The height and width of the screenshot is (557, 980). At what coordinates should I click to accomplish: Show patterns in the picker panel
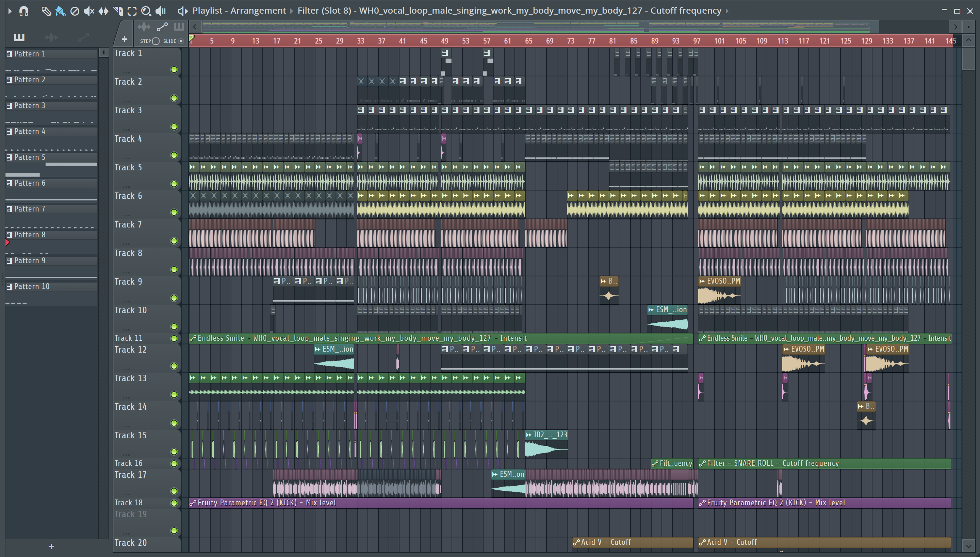coord(19,37)
